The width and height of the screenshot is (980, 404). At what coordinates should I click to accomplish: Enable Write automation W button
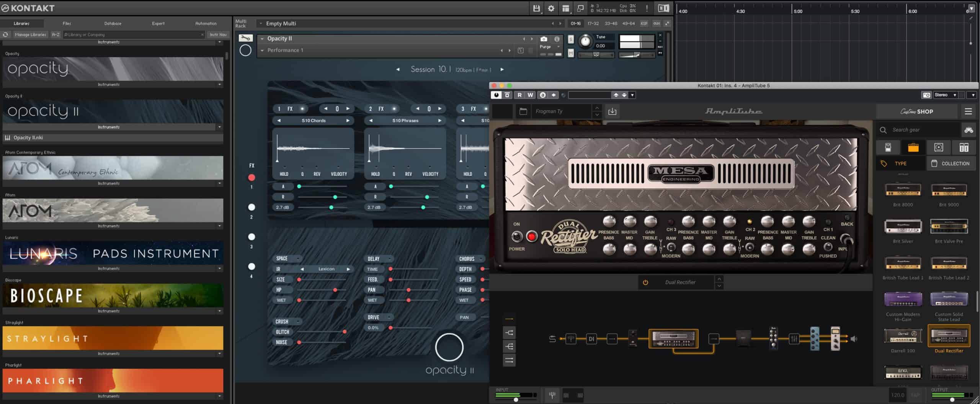[x=530, y=95]
